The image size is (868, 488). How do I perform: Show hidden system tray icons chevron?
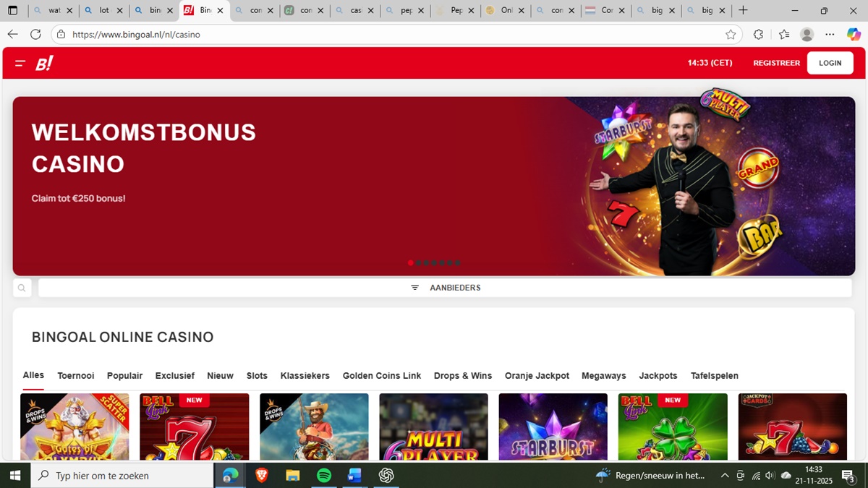tap(725, 476)
